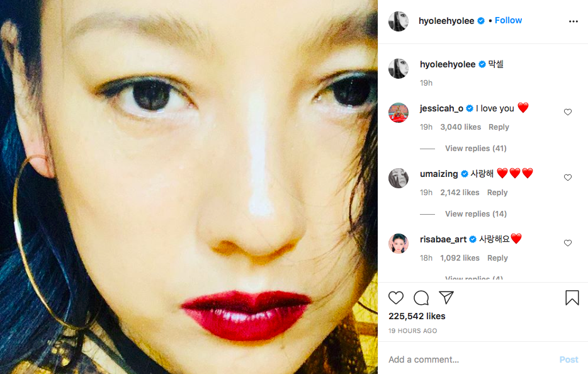
Task: Save the post with the bookmark icon
Action: point(572,298)
